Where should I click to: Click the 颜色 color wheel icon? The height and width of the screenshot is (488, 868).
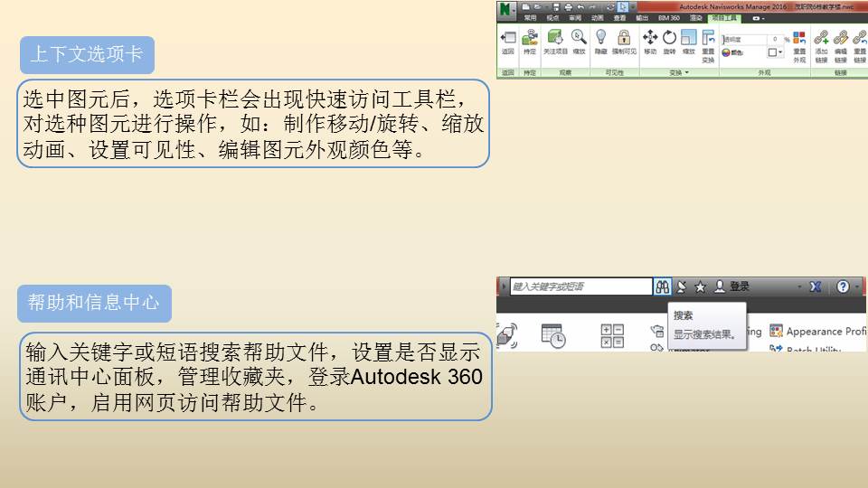(726, 52)
